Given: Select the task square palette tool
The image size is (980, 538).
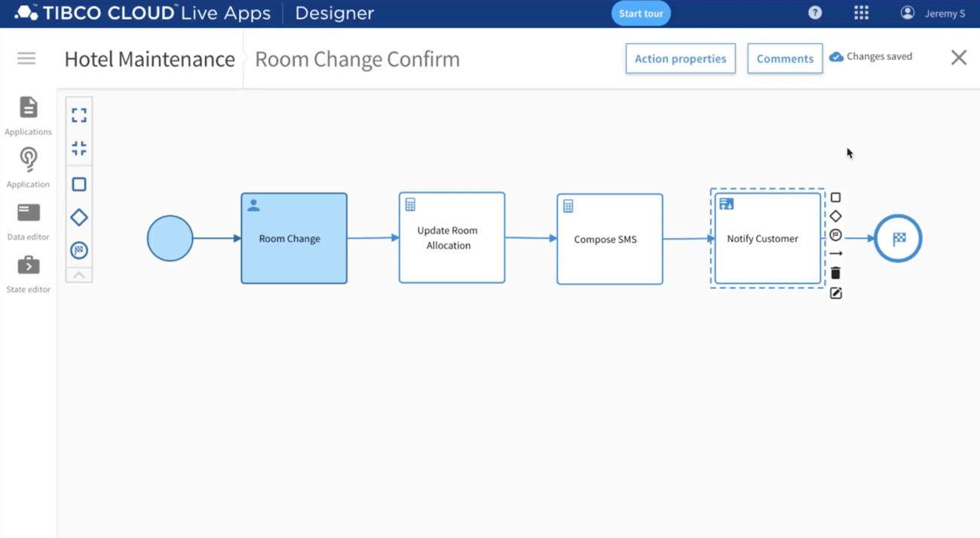Looking at the screenshot, I should [x=79, y=185].
